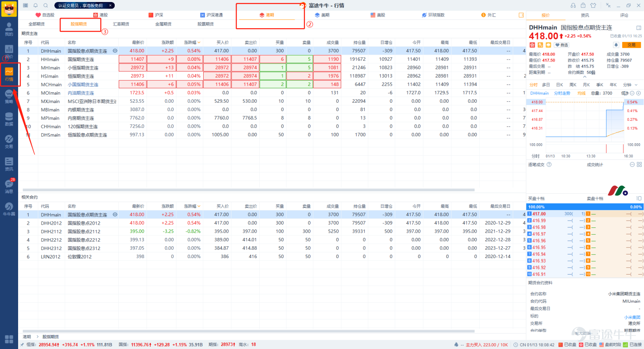
Task: Select the 沪深港通 market tab
Action: click(211, 15)
